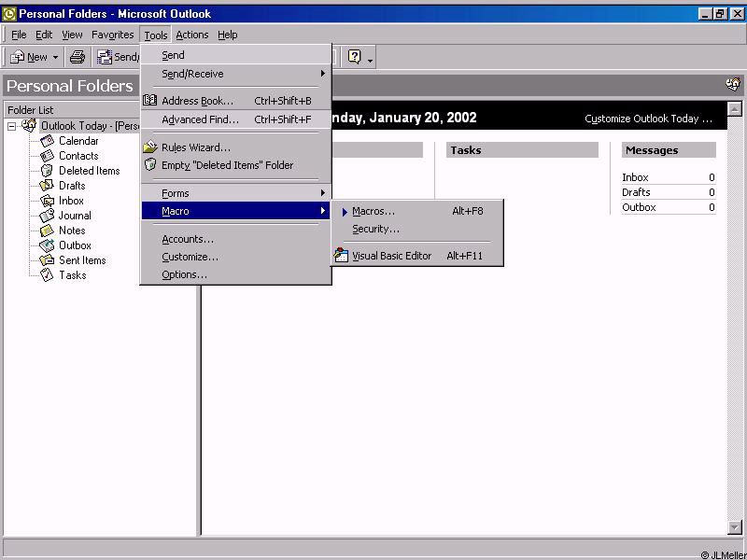Viewport: 747px width, 560px height.
Task: Expand Send/Receive submenu in Tools menu
Action: pos(322,74)
